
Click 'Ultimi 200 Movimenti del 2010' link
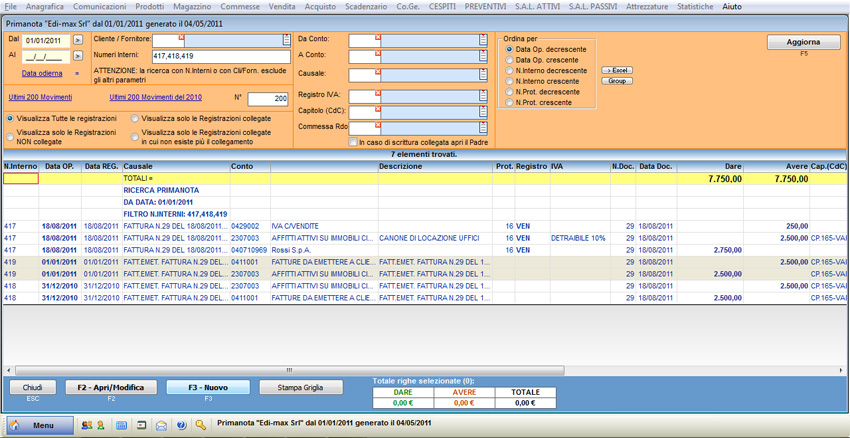tap(155, 98)
